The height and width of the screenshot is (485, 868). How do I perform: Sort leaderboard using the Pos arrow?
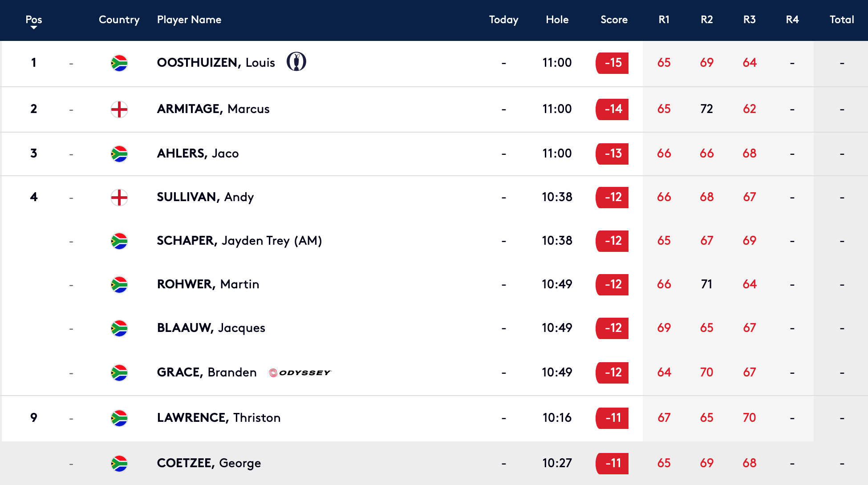[34, 28]
